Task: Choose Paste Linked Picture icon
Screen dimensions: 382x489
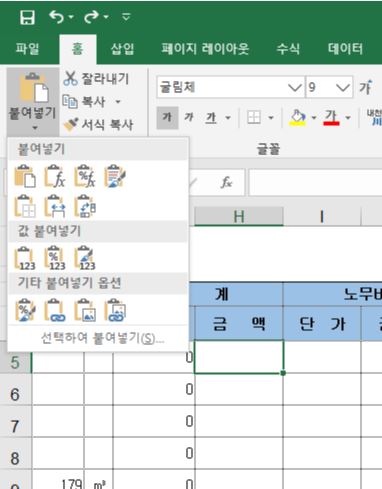Action: 115,310
